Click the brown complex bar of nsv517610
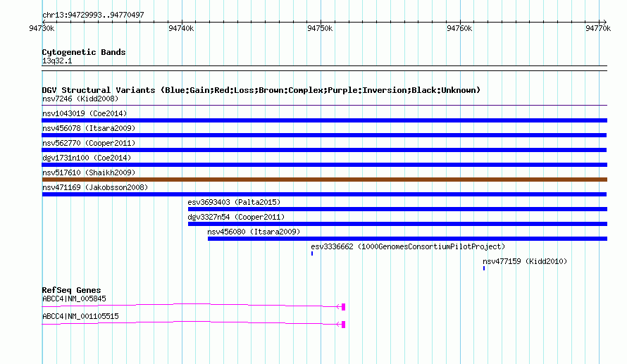Screen dimensions: 627x364 325,180
